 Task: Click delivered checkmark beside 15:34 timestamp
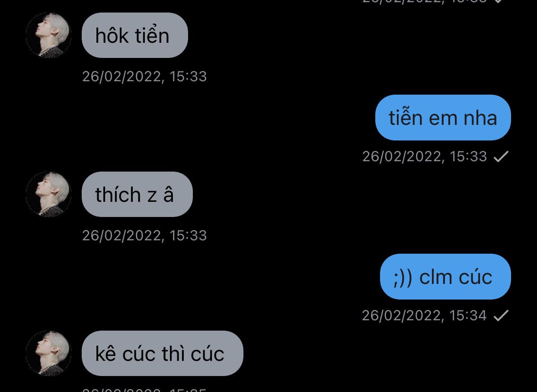pyautogui.click(x=501, y=316)
